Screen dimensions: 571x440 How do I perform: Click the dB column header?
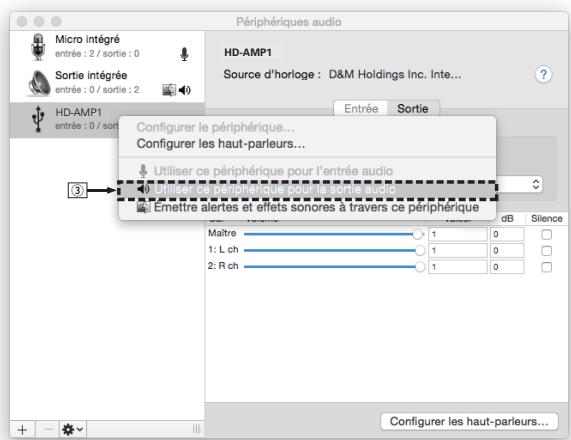coord(507,219)
